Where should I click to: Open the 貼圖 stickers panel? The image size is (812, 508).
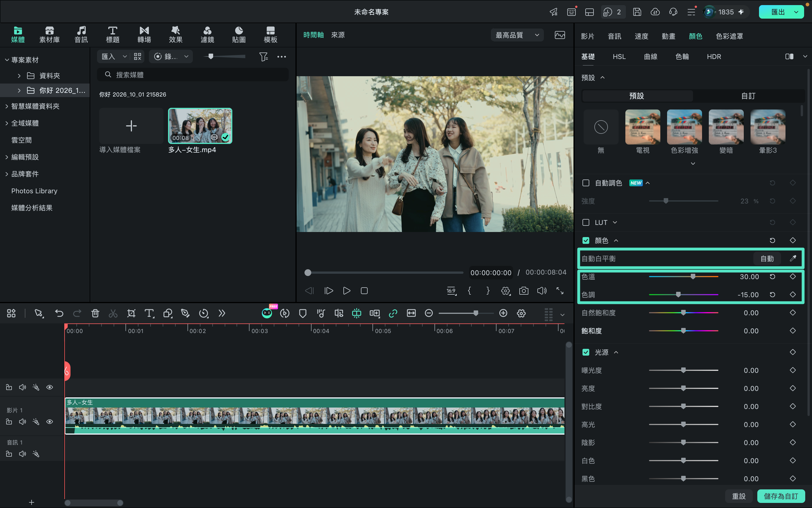click(x=239, y=35)
